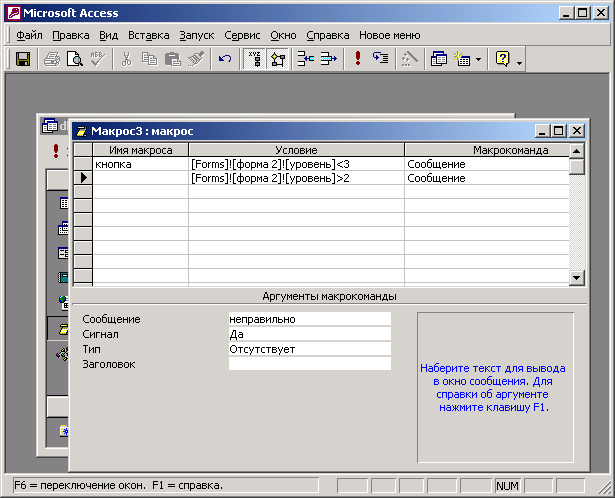Screen dimensions: 615x498
Task: Select Tables object icon in the database window
Action: (x=64, y=203)
